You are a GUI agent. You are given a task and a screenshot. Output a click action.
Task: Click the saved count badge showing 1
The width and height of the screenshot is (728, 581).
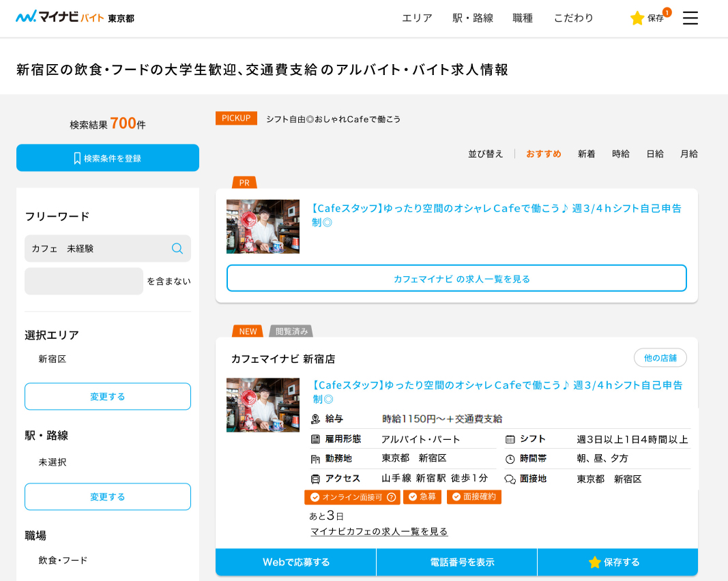point(667,12)
